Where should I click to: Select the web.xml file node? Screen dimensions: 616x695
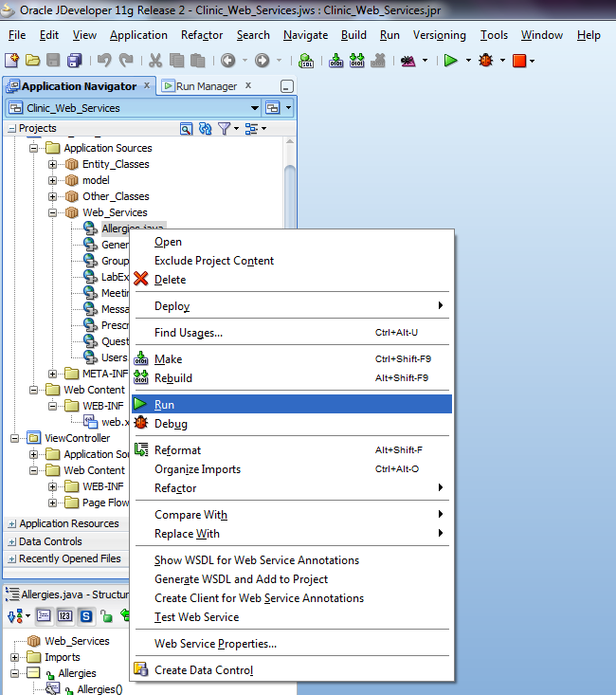tap(116, 422)
